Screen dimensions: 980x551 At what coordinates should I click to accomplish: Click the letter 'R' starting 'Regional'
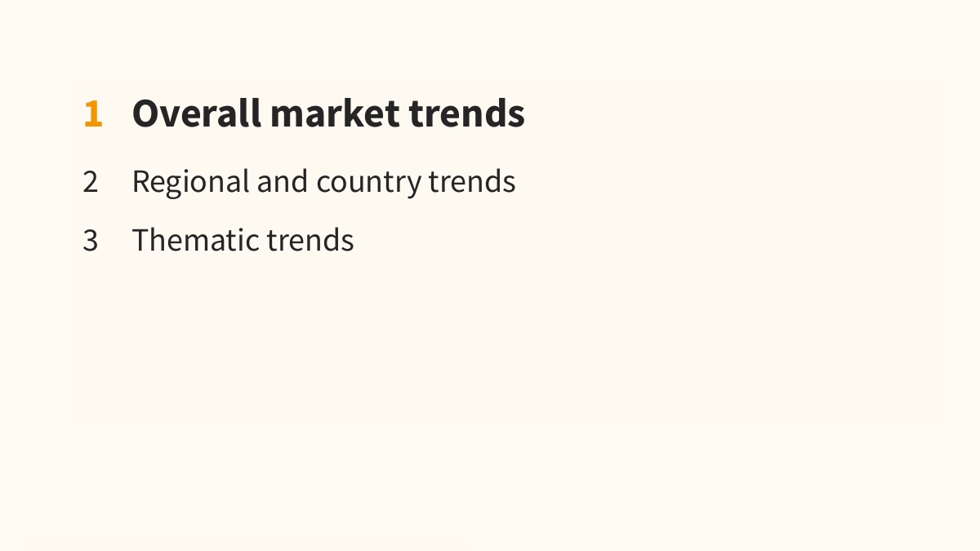140,181
